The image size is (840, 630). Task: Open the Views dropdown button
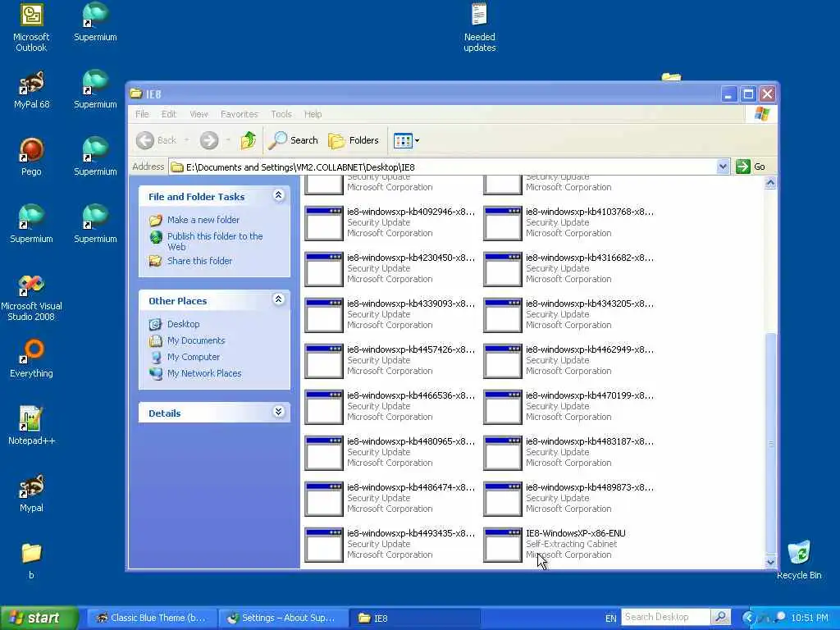tap(407, 140)
